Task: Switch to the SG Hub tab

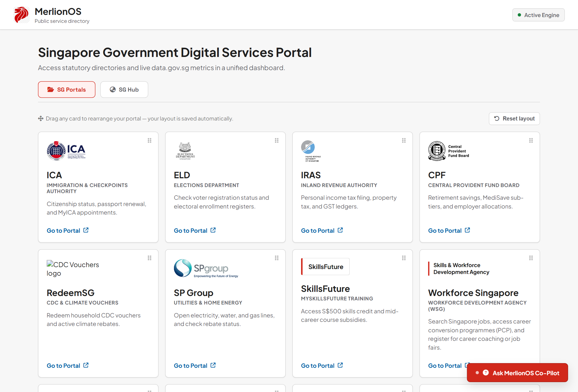Action: pyautogui.click(x=124, y=89)
